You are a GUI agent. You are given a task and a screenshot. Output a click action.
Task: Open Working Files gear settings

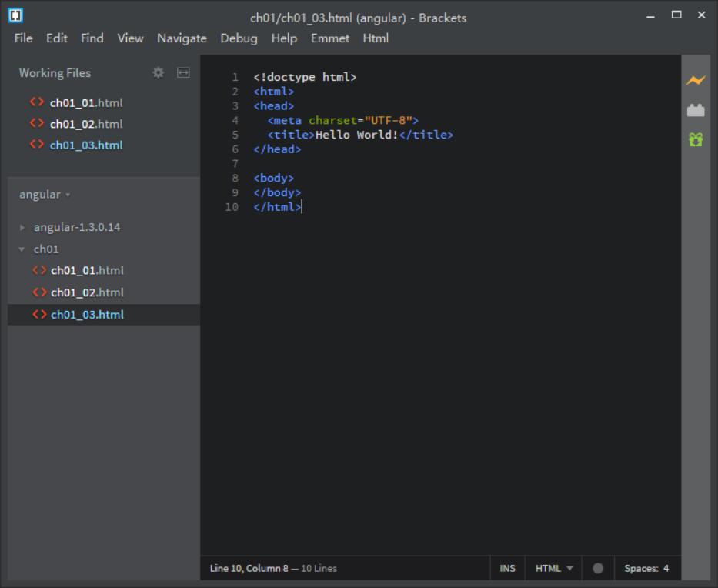[159, 72]
